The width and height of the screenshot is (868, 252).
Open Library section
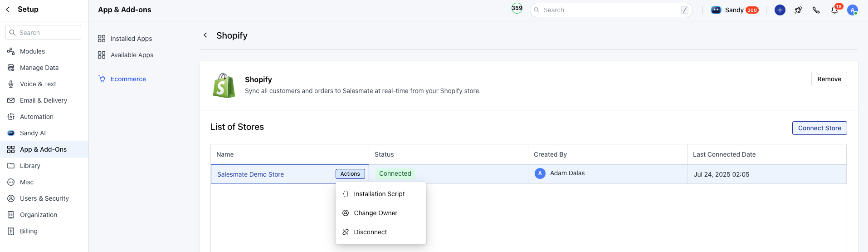30,166
